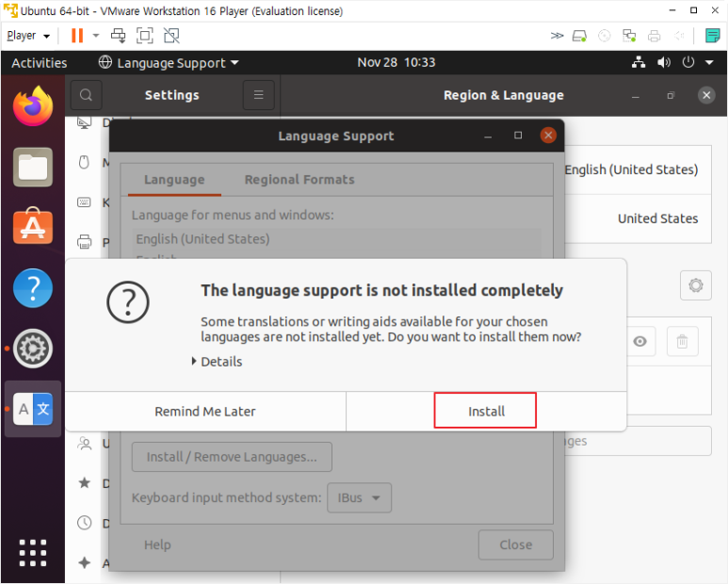Screen dimensions: 728x584
Task: Click the Formats row showing United States
Action: (638, 219)
